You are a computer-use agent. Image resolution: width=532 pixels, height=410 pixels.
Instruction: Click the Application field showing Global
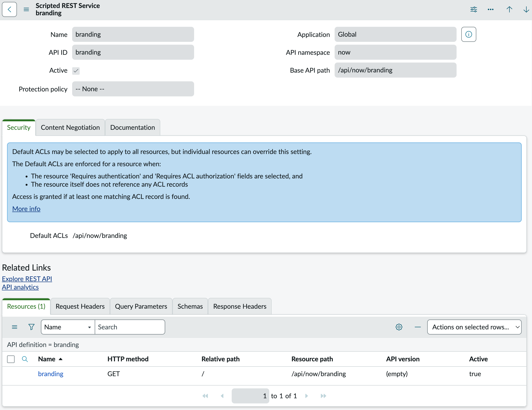pos(395,34)
